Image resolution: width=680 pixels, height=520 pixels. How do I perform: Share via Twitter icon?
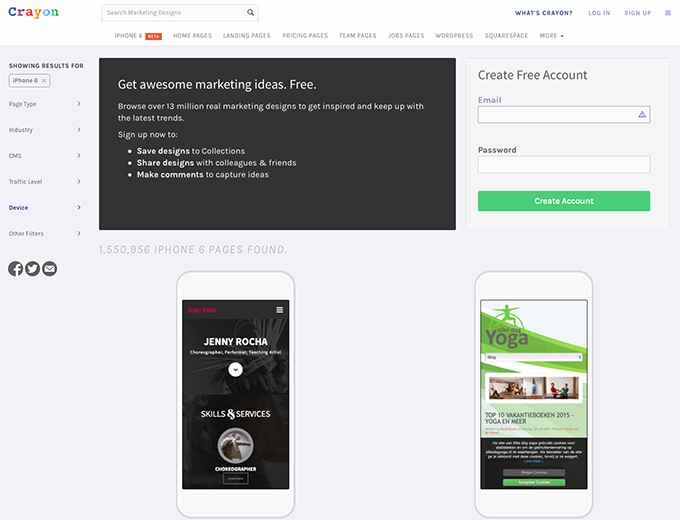coord(33,269)
